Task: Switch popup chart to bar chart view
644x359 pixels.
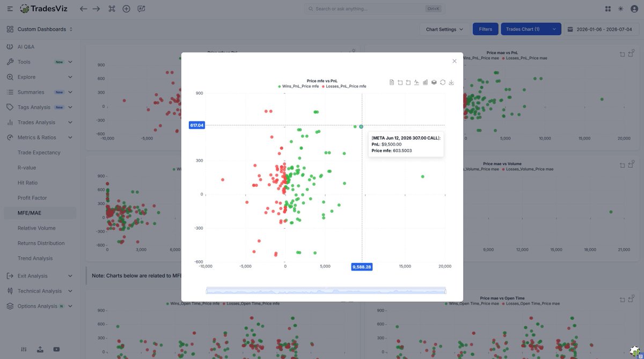Action: [x=426, y=82]
